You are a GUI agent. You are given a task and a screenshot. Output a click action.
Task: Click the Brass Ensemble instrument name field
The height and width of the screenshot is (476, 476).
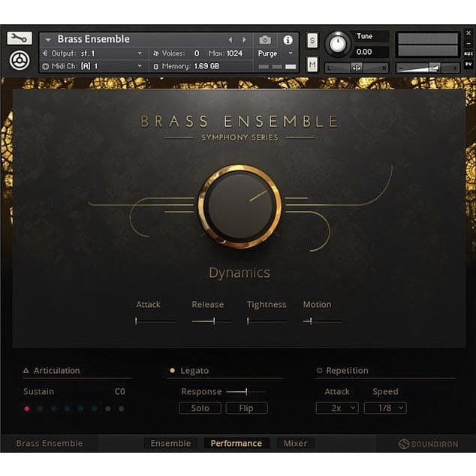pyautogui.click(x=94, y=39)
